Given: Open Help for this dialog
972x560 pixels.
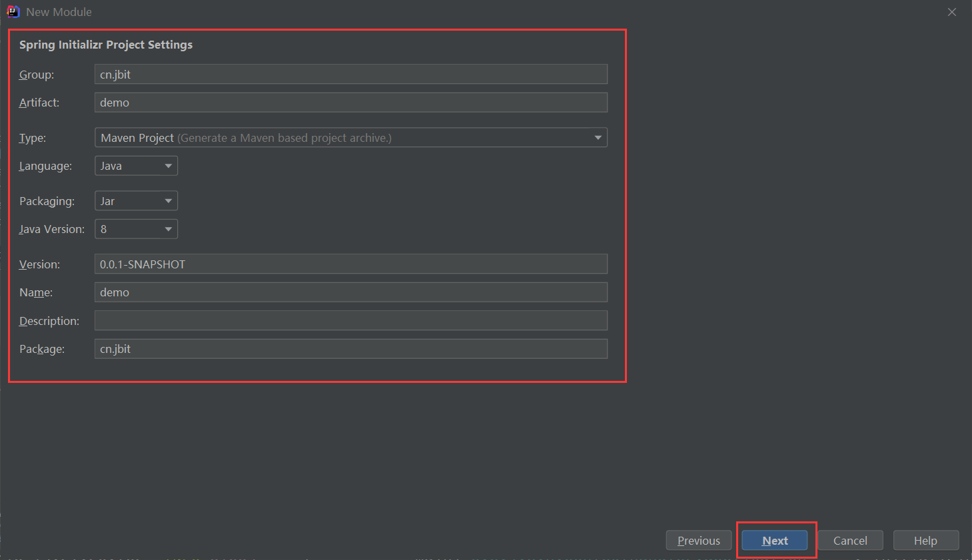Looking at the screenshot, I should coord(925,541).
